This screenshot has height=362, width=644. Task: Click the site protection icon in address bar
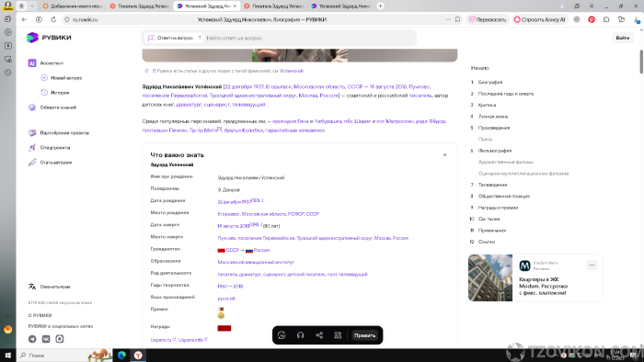point(67,19)
